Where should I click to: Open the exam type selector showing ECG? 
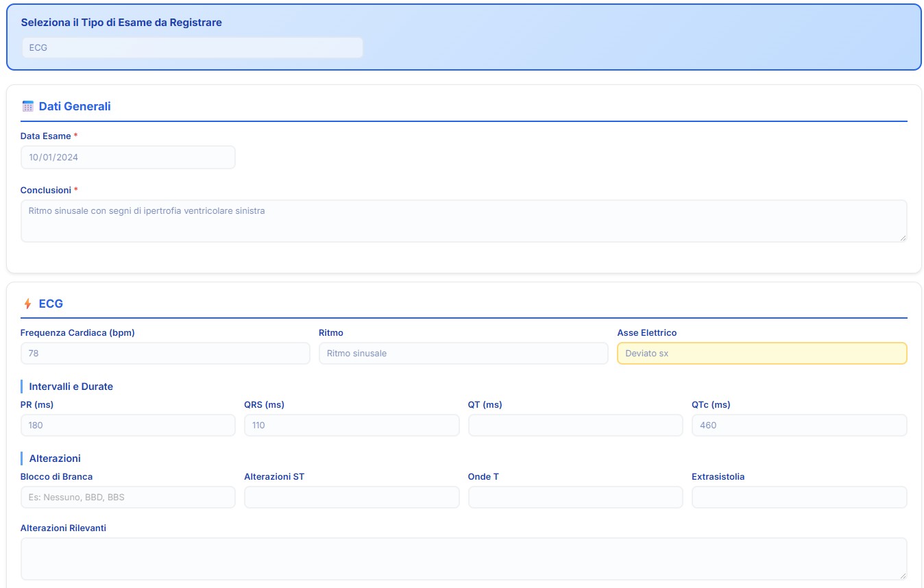tap(192, 48)
